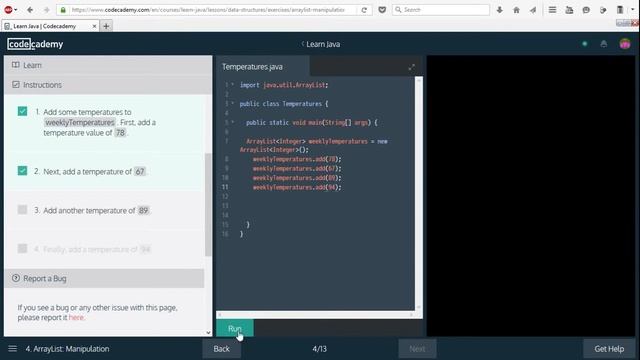Toggle checkbox for step 4 add 94
The height and width of the screenshot is (360, 640).
pyautogui.click(x=22, y=249)
